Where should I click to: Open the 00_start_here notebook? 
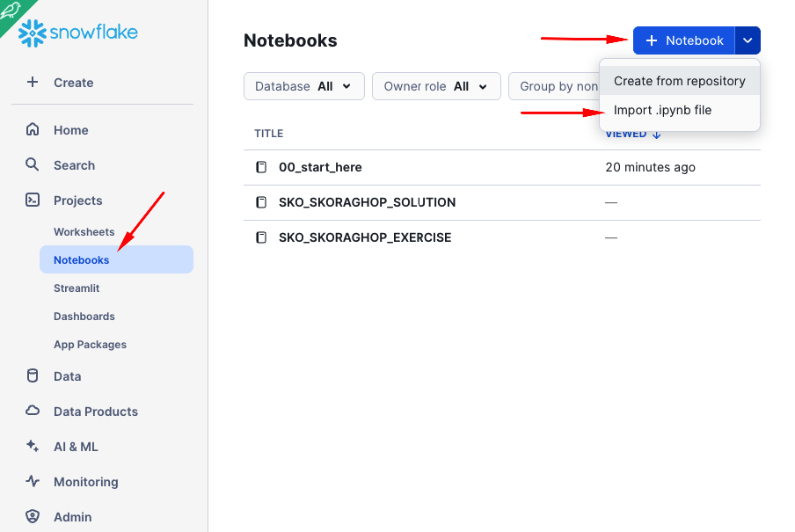point(320,167)
